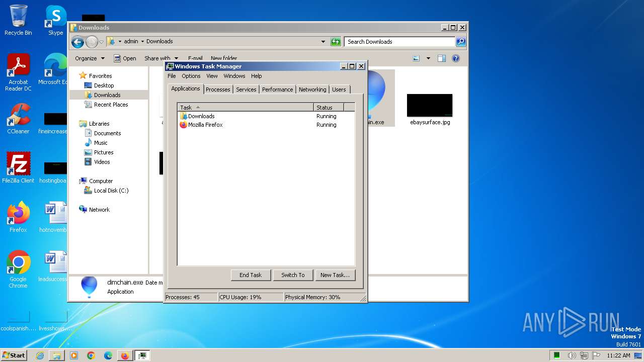Select Downloads task in Task Manager list

tap(266, 116)
